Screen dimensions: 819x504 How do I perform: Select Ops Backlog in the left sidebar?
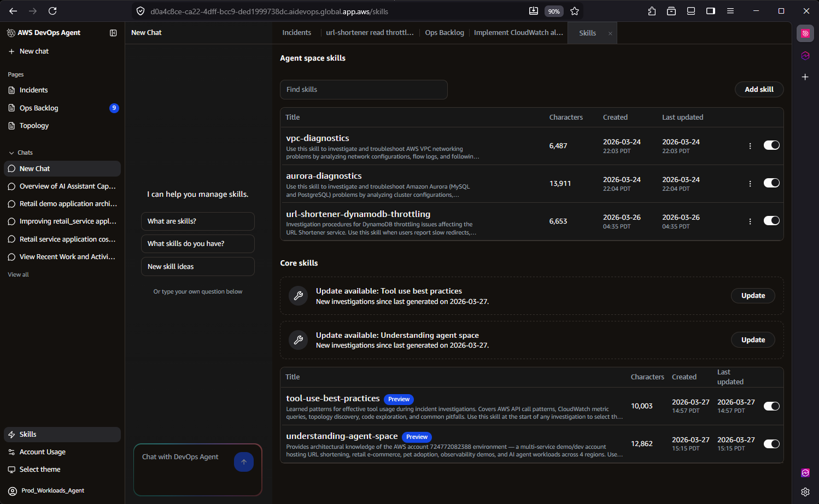[39, 108]
